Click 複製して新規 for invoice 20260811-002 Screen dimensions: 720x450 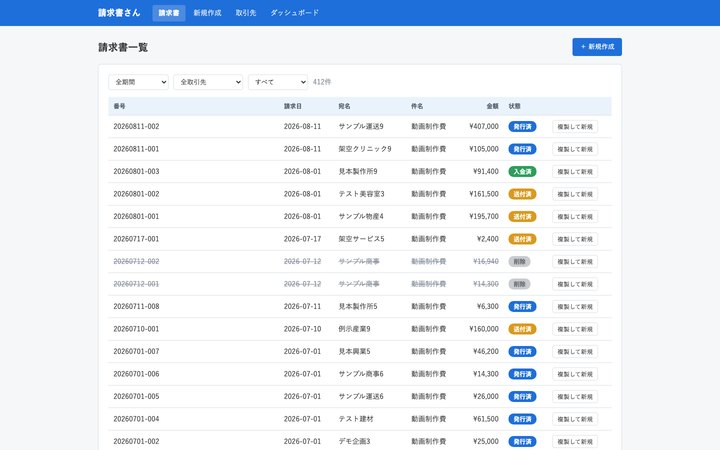575,127
